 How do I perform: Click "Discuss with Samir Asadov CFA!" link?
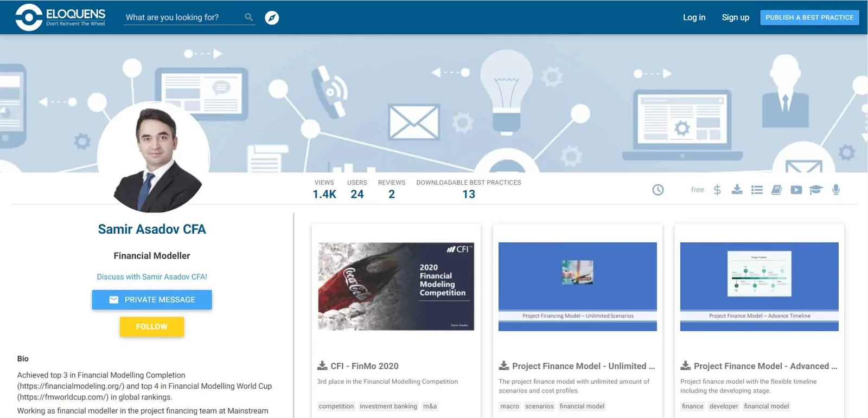pos(152,276)
